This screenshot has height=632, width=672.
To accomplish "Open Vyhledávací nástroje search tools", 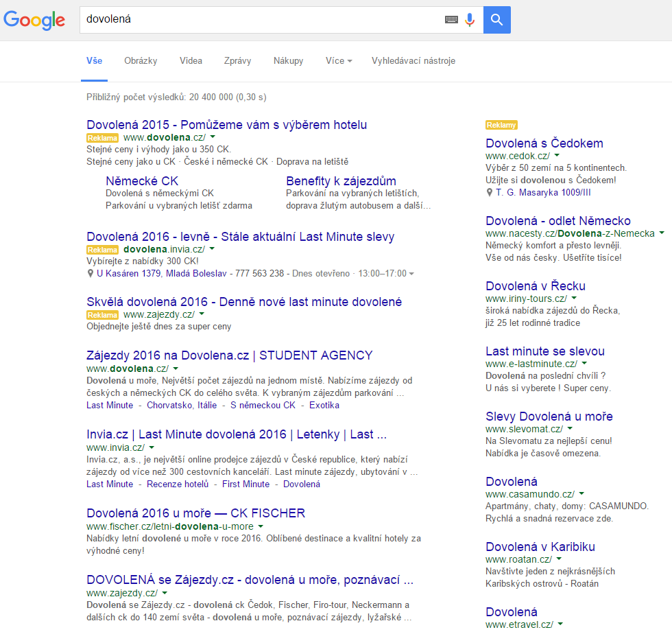I will tap(413, 61).
